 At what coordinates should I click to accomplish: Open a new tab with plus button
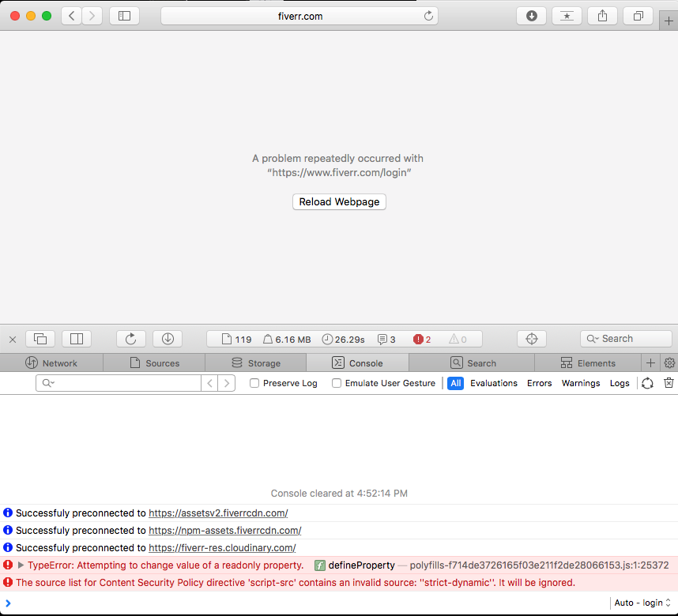pyautogui.click(x=669, y=21)
